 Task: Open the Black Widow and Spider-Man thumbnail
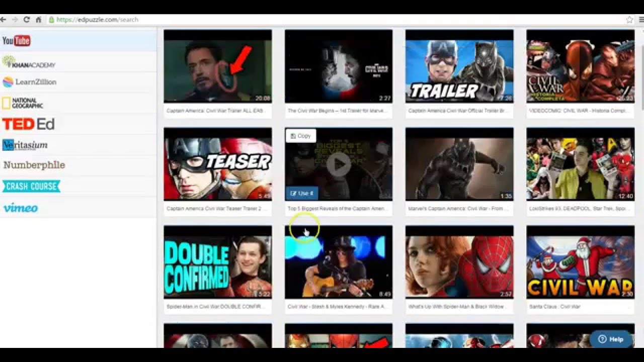click(459, 262)
